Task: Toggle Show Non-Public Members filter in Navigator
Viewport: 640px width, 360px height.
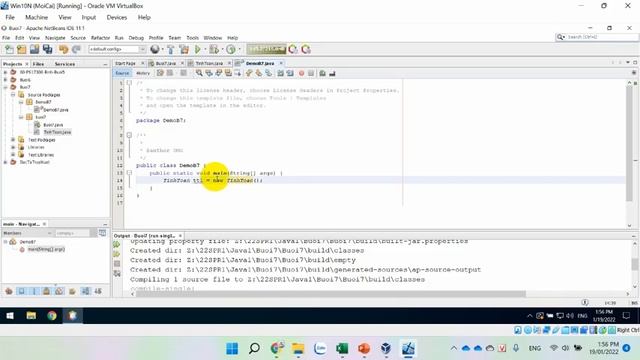Action: [47, 291]
